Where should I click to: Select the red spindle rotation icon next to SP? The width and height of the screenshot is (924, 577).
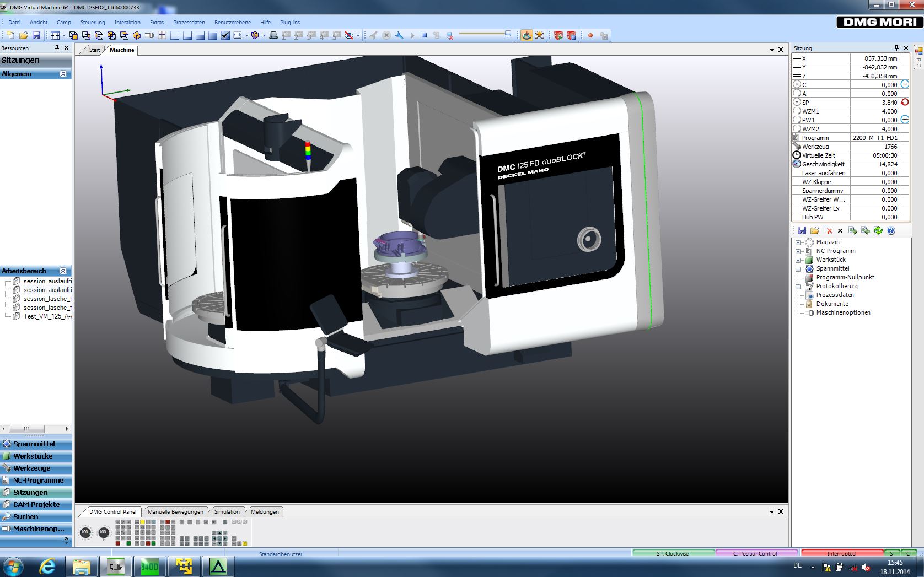(904, 102)
